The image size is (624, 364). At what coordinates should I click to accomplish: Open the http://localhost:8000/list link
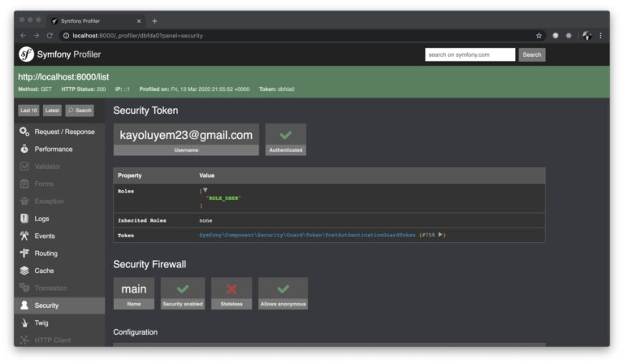[63, 76]
